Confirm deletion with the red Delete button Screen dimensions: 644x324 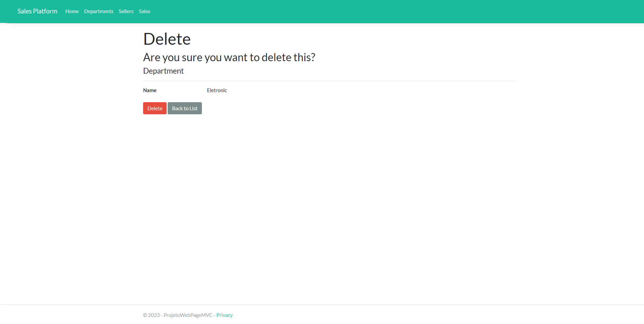click(155, 108)
